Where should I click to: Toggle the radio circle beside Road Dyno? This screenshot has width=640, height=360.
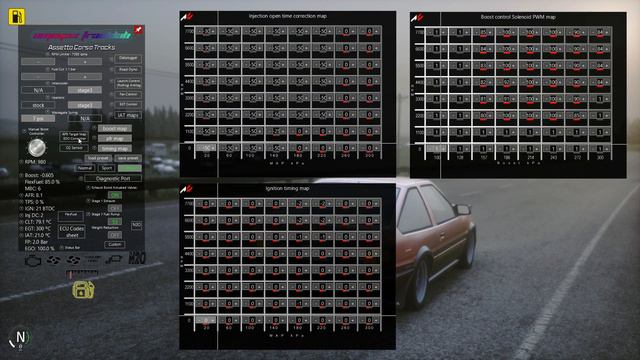pos(111,70)
